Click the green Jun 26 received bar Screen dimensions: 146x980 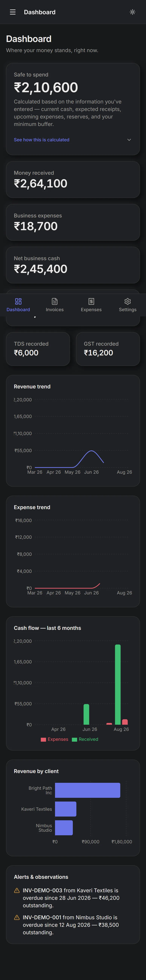click(x=86, y=714)
